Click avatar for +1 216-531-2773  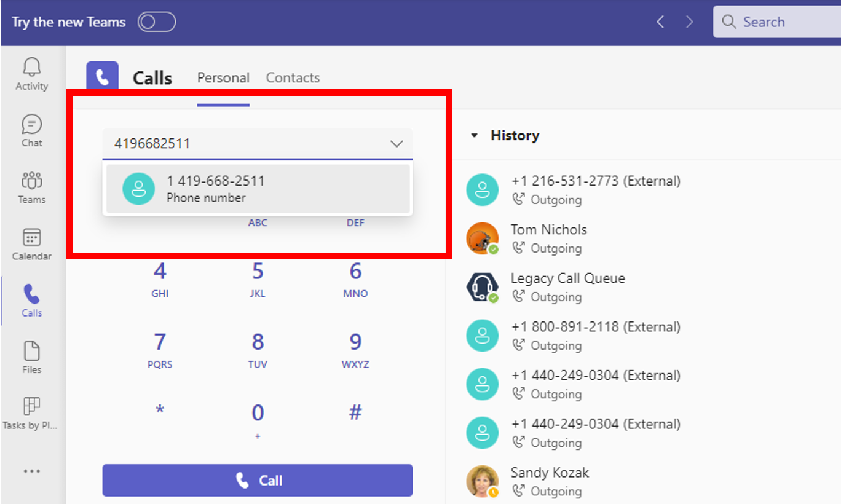pos(482,189)
